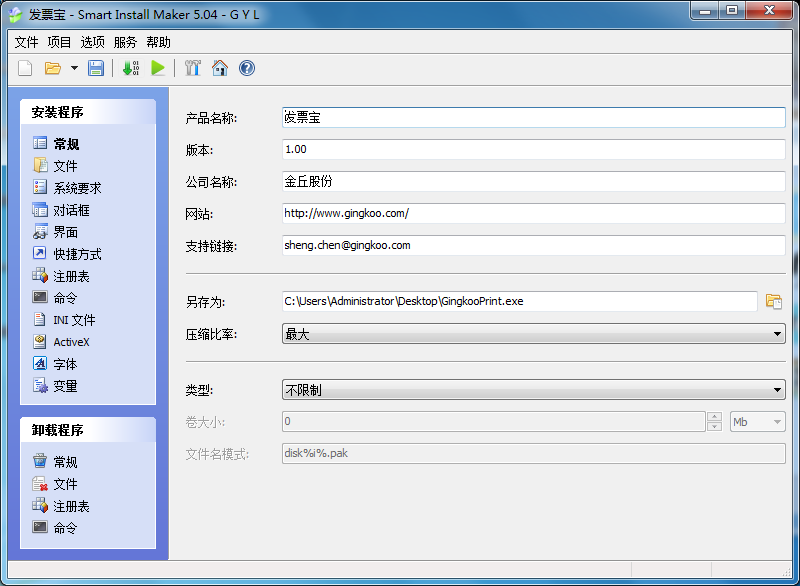The height and width of the screenshot is (586, 800).
Task: Click 卷大小 spinner down arrow
Action: [x=714, y=426]
